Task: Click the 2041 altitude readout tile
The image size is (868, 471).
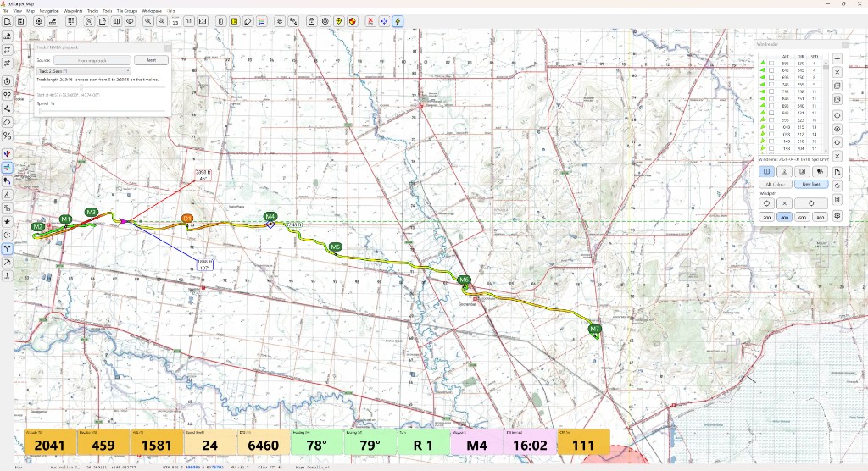Action: [49, 442]
